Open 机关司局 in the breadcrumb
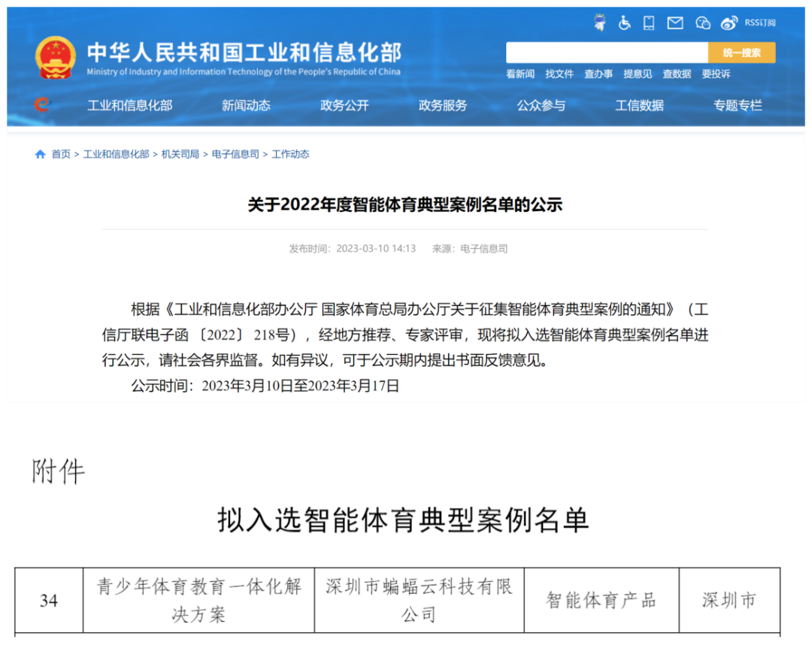The width and height of the screenshot is (812, 651). coord(180,154)
